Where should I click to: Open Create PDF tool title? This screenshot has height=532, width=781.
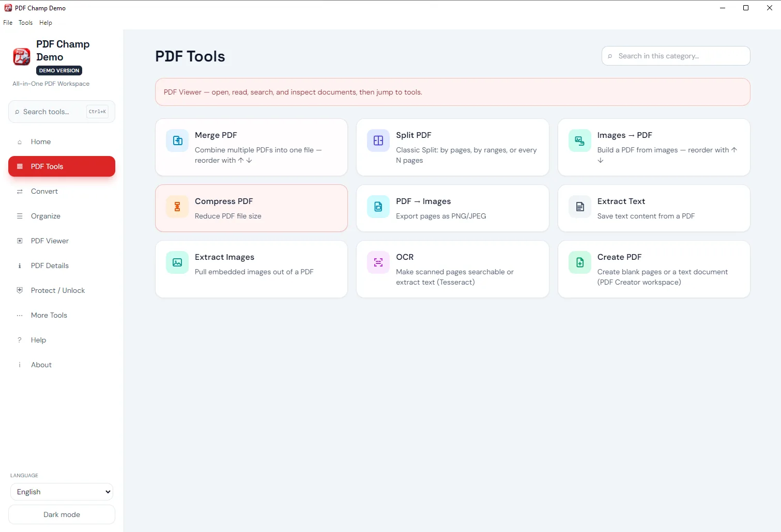(x=619, y=257)
